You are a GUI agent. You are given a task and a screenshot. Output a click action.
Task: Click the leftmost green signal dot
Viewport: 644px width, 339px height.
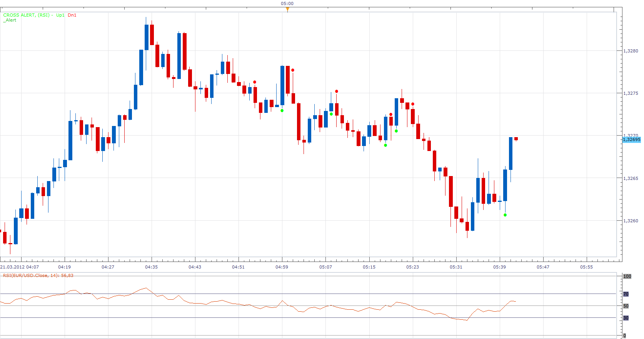point(282,111)
